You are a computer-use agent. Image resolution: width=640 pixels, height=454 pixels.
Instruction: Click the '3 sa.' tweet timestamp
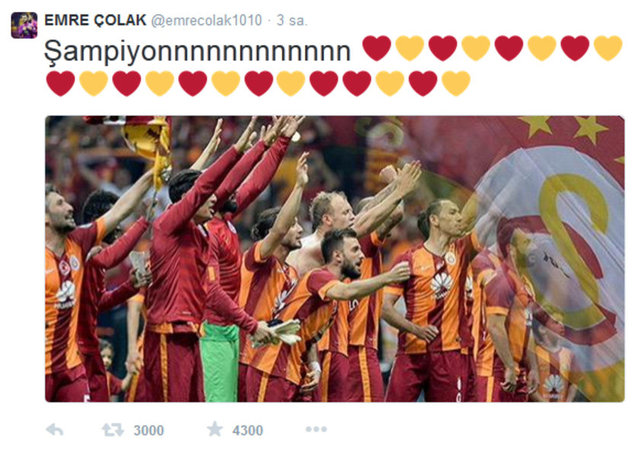(x=292, y=20)
